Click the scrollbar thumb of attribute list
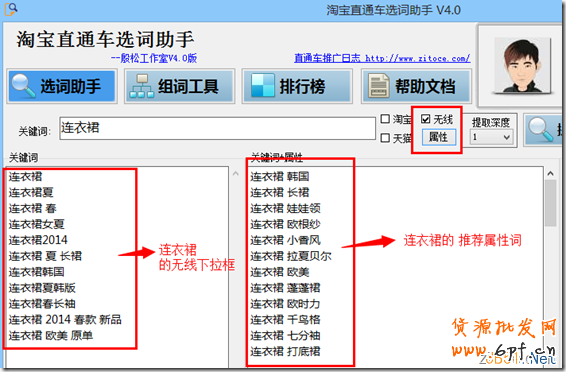Image resolution: width=566 pixels, height=372 pixels. point(550,203)
